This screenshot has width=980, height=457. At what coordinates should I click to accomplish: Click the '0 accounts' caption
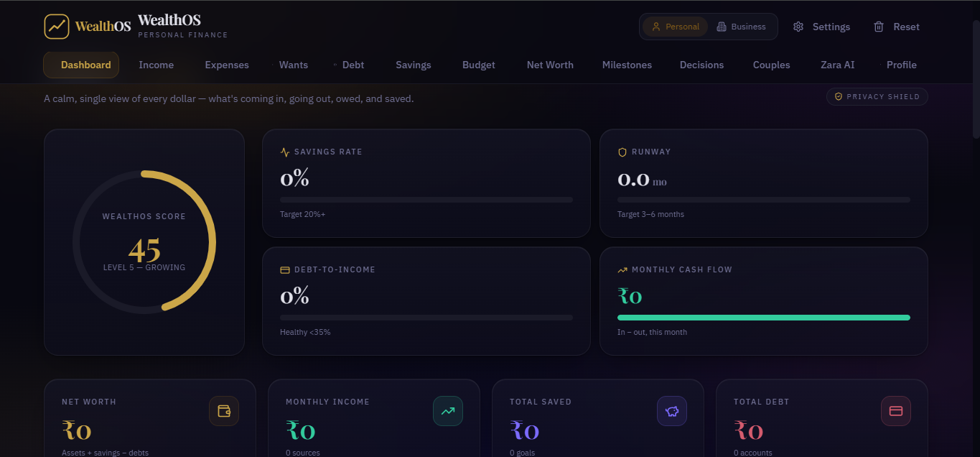pyautogui.click(x=753, y=453)
